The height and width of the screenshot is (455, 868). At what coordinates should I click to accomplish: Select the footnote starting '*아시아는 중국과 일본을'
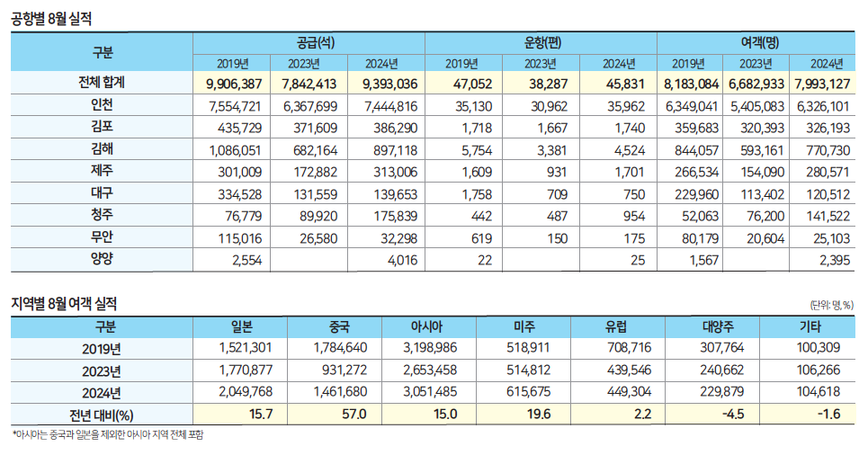pos(108,434)
